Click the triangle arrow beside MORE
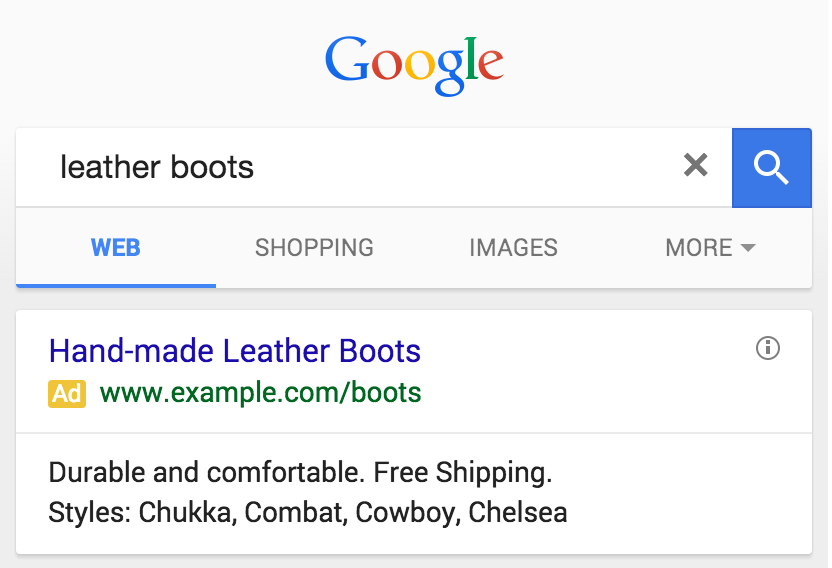This screenshot has width=832, height=568. pos(748,248)
